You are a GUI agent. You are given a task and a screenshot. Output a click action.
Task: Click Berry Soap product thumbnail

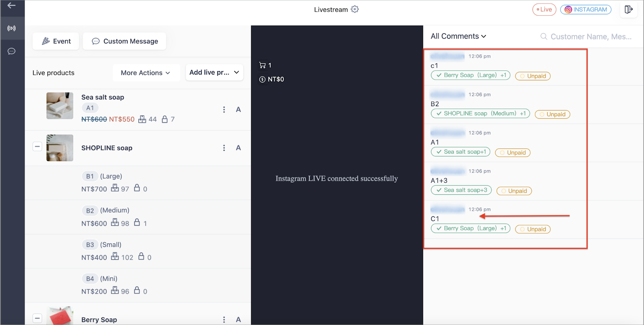coord(60,315)
